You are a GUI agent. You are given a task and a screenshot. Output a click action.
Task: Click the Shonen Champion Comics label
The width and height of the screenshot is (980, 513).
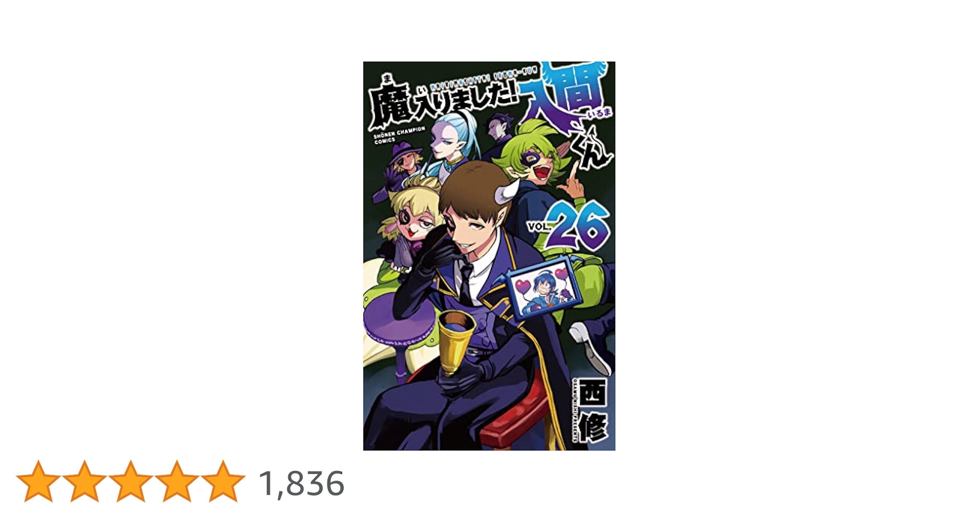(399, 135)
